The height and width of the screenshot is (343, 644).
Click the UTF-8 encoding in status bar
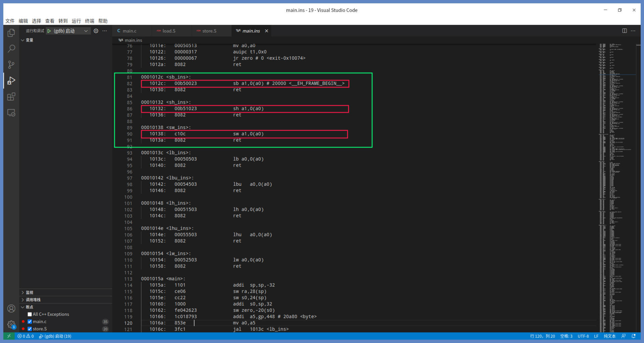[583, 336]
